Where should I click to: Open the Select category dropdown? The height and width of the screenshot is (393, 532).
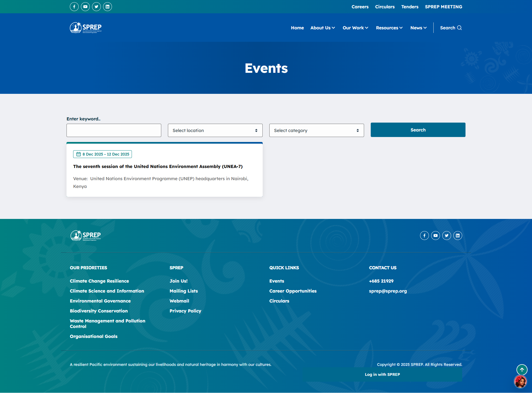pos(316,130)
